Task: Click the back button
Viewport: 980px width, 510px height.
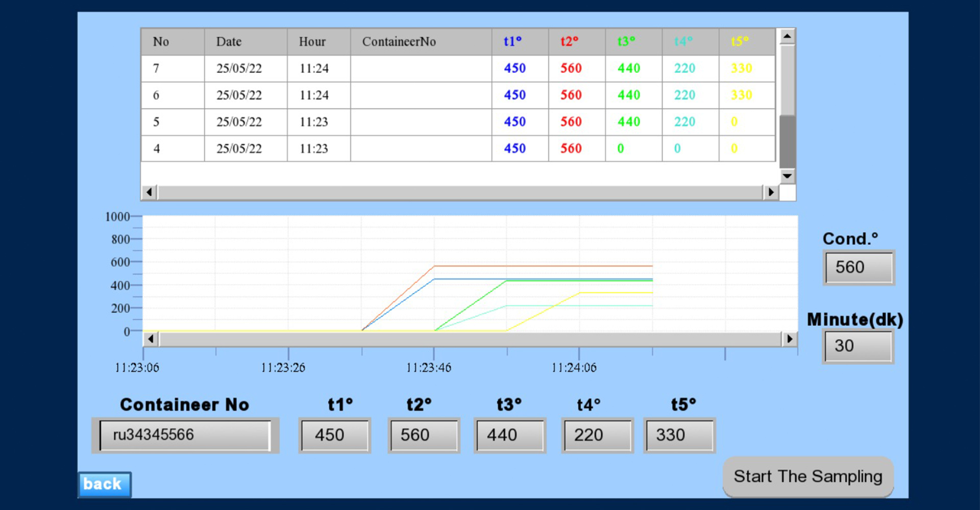Action: tap(105, 484)
